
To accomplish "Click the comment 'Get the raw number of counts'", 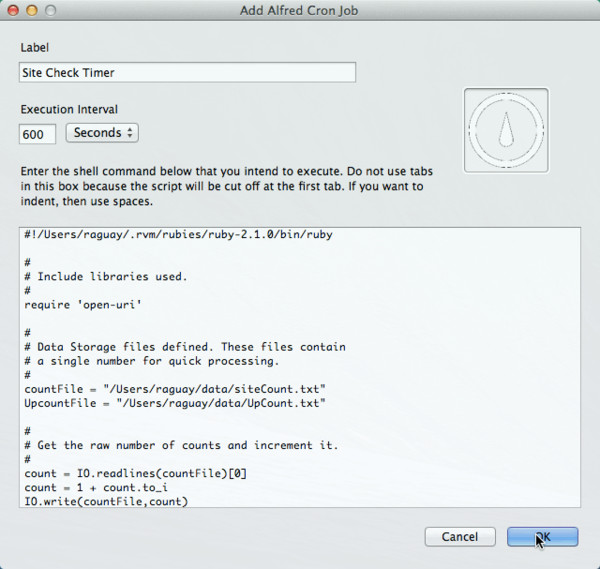I will [x=181, y=445].
